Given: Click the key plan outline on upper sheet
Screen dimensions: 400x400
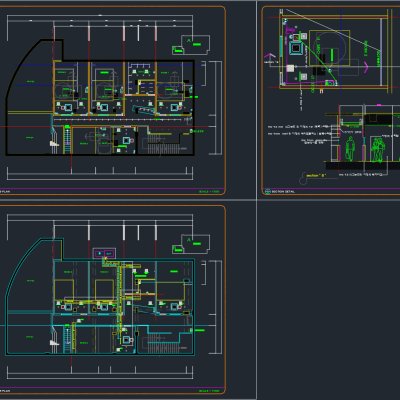Looking at the screenshot, I should click(x=195, y=45).
